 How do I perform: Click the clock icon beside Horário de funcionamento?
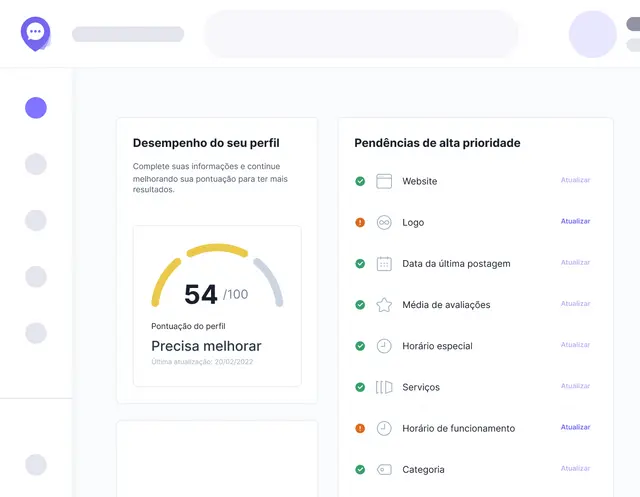384,428
